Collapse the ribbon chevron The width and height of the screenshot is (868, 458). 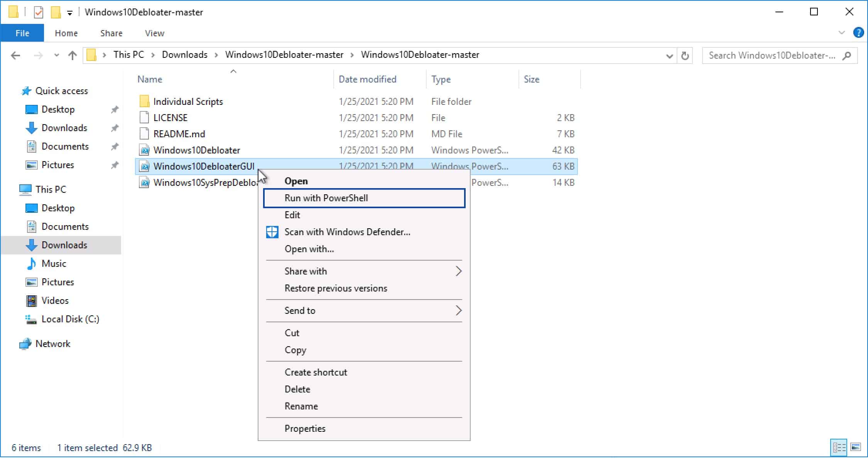pyautogui.click(x=842, y=33)
